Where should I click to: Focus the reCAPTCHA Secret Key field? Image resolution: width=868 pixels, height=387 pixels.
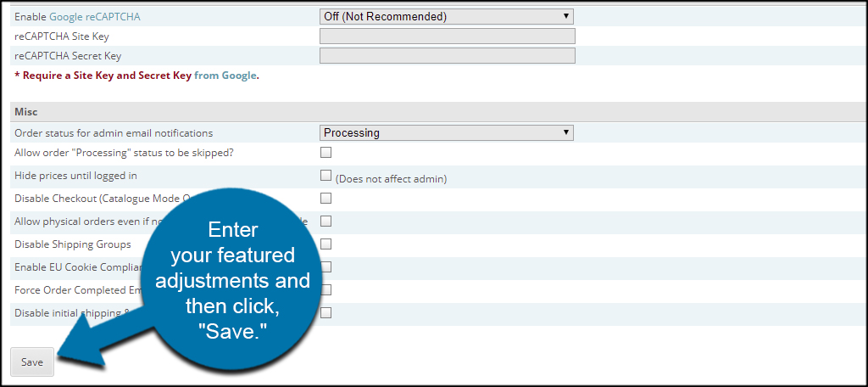[x=448, y=56]
